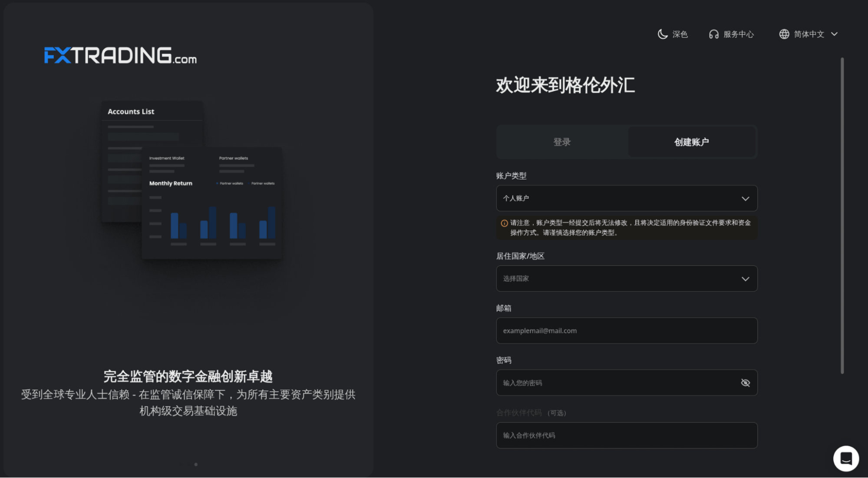The image size is (868, 478).
Task: Click the 欢迎来到格伦外汇 heading
Action: 565,85
